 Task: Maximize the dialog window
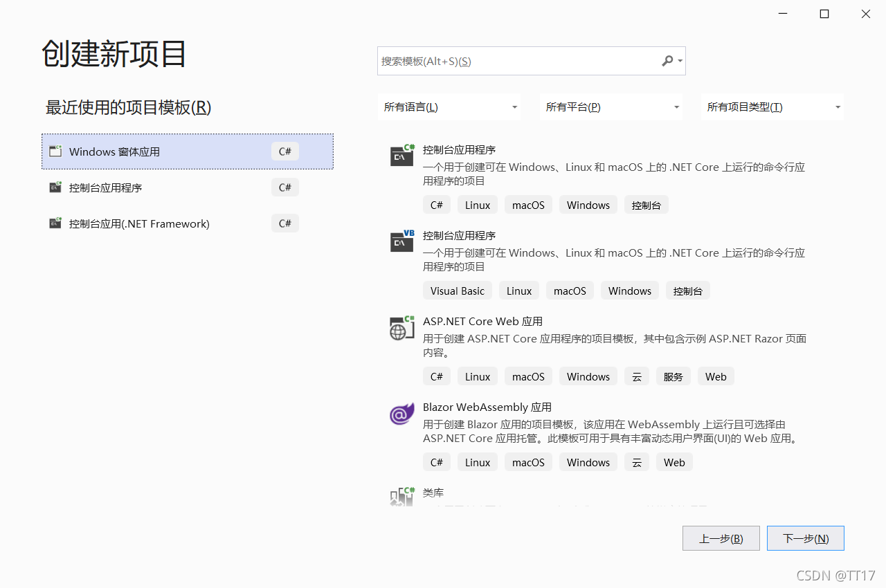[824, 14]
